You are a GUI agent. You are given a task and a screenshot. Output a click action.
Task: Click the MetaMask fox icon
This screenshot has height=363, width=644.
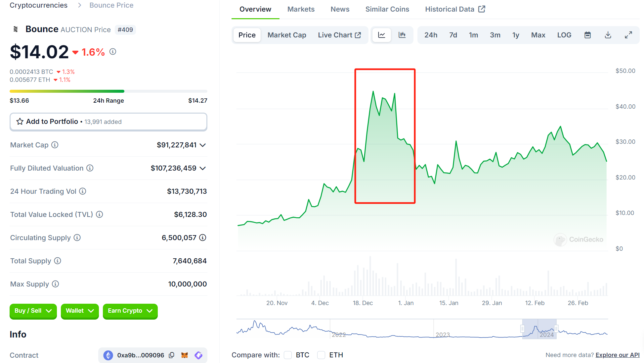click(185, 355)
